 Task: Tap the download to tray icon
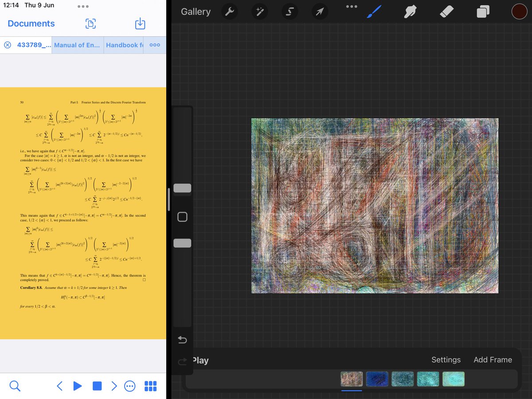point(140,23)
